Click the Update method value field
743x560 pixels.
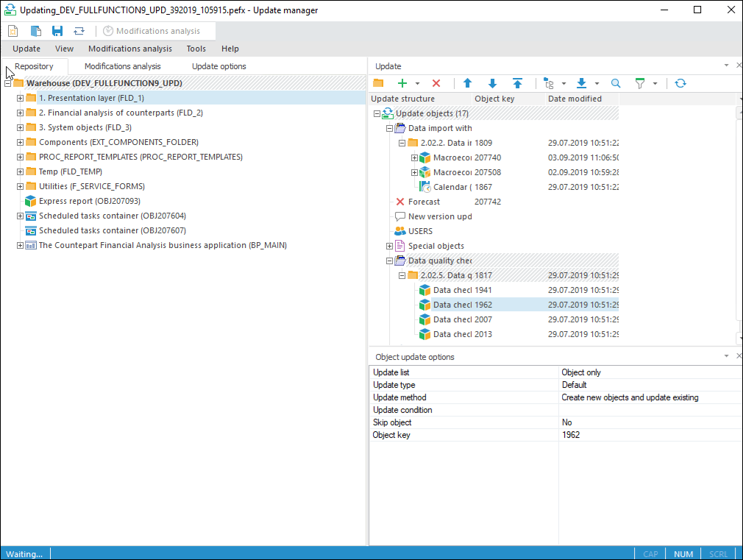(650, 397)
